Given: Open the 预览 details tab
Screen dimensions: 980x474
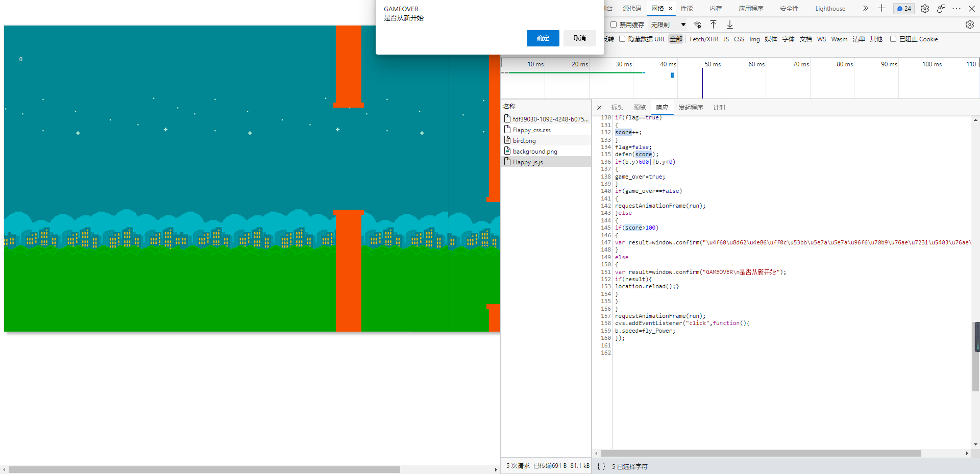Looking at the screenshot, I should (x=640, y=108).
